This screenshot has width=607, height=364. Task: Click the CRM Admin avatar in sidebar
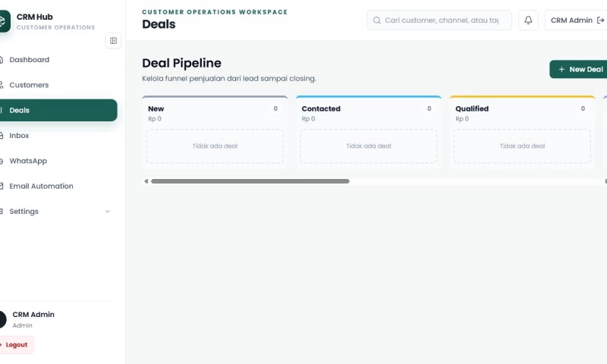coord(2,319)
